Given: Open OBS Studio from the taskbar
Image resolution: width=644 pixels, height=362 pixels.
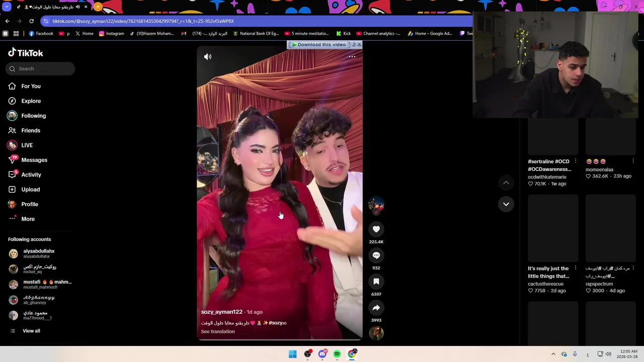Looking at the screenshot, I should pos(307,354).
